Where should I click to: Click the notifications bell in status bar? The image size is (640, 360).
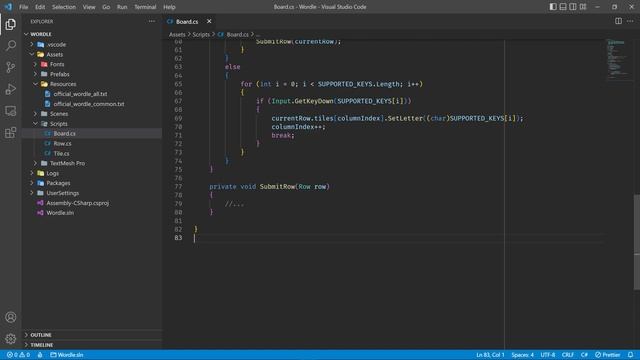click(x=631, y=355)
